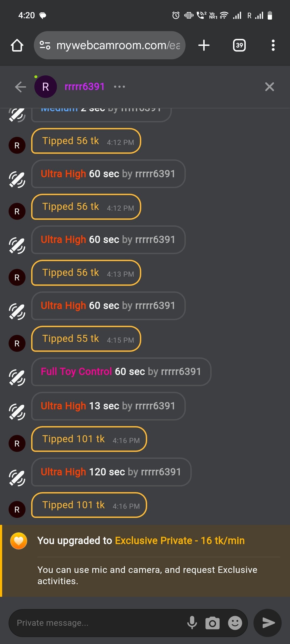
Task: Tap the Ultra High 120 sec message
Action: point(111,472)
